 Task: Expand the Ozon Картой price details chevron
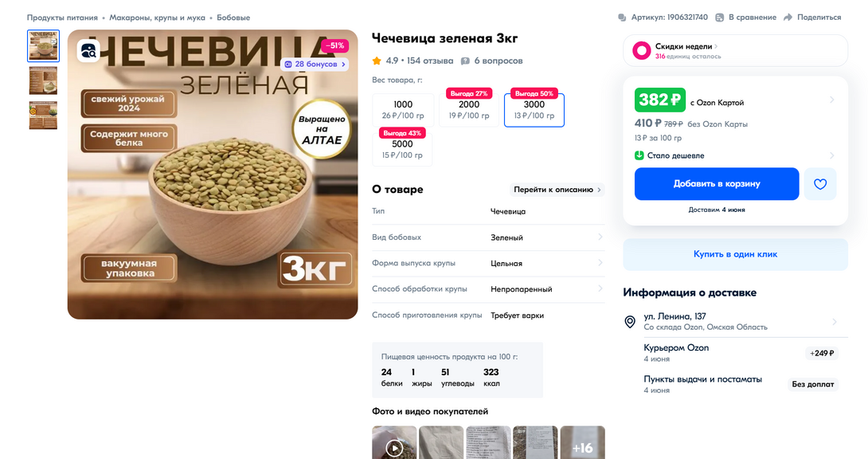click(x=831, y=100)
